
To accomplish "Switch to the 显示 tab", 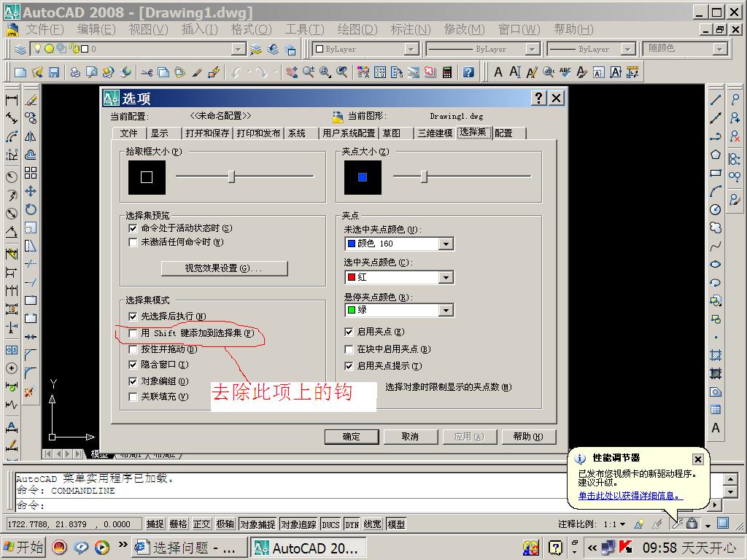I will click(160, 133).
